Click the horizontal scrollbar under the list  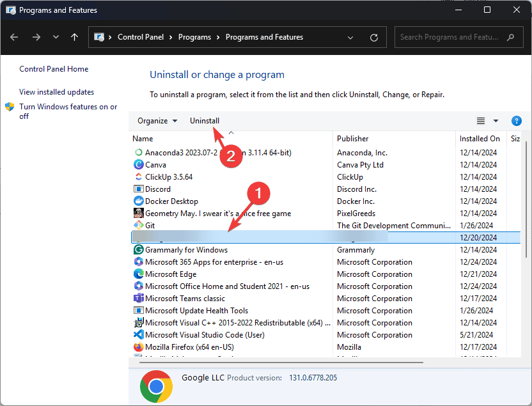coord(281,363)
